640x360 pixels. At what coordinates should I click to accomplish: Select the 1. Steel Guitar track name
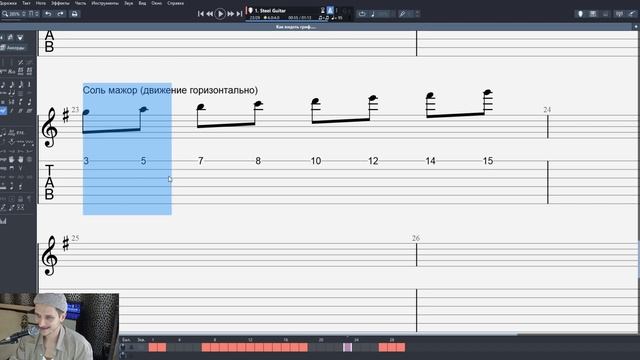coord(270,11)
